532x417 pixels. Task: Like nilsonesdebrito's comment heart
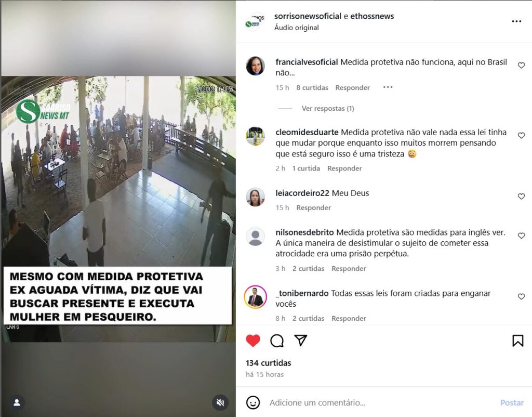pos(522,236)
